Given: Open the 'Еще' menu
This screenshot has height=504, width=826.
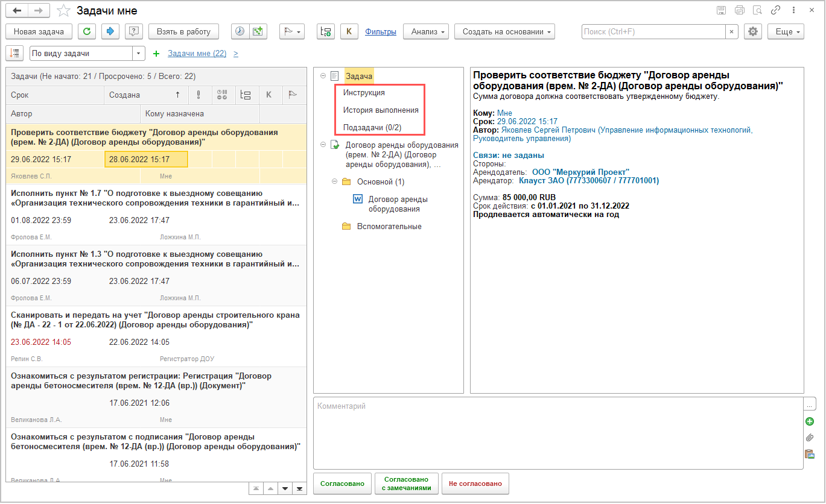Looking at the screenshot, I should pyautogui.click(x=786, y=32).
